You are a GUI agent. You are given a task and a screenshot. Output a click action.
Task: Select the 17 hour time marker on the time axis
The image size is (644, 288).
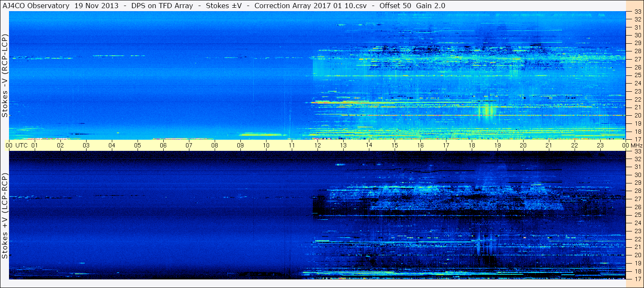[446, 145]
